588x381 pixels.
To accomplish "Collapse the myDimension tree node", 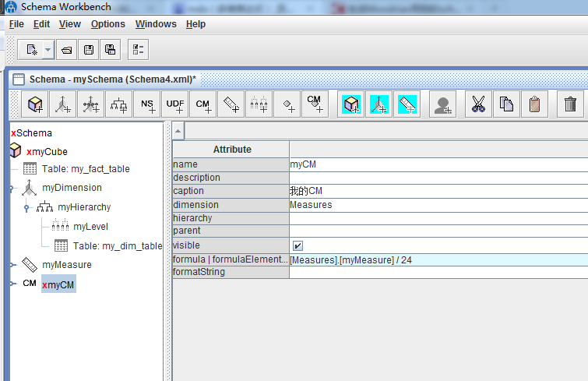I will (x=12, y=189).
